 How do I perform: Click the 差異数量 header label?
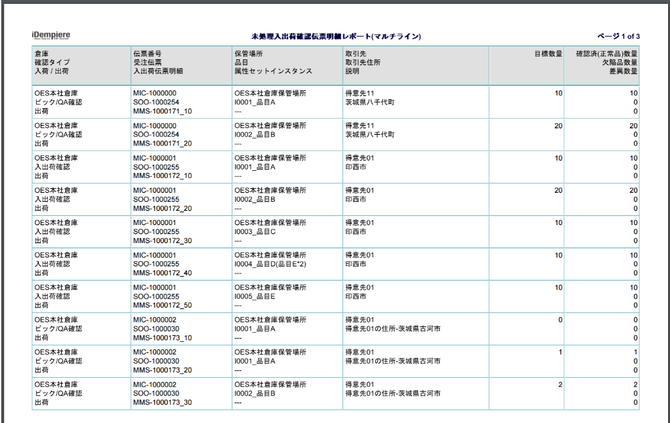pyautogui.click(x=623, y=71)
